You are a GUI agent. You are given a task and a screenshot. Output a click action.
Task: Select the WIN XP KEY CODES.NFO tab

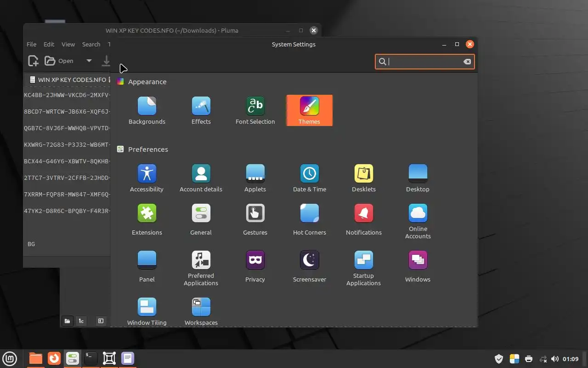click(x=68, y=80)
